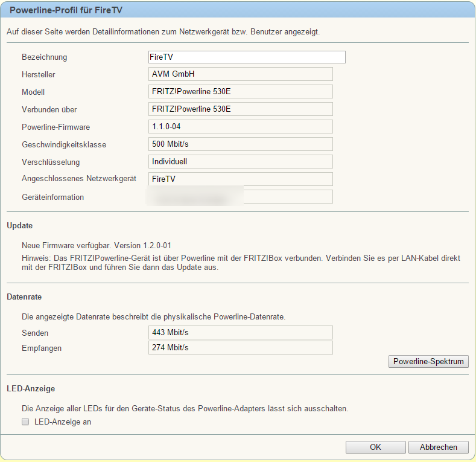Image resolution: width=476 pixels, height=462 pixels.
Task: Click the Hersteller value AVM GmbH
Action: (241, 74)
